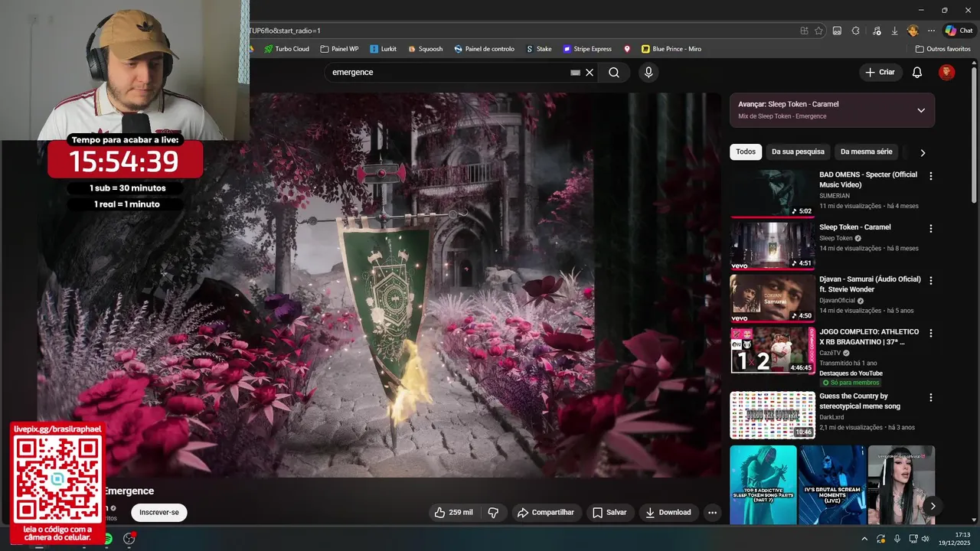Open the JOGO COMPLETO: ATHLETICO X RB BRAGANTINO video
Image resolution: width=980 pixels, height=551 pixels.
click(869, 337)
